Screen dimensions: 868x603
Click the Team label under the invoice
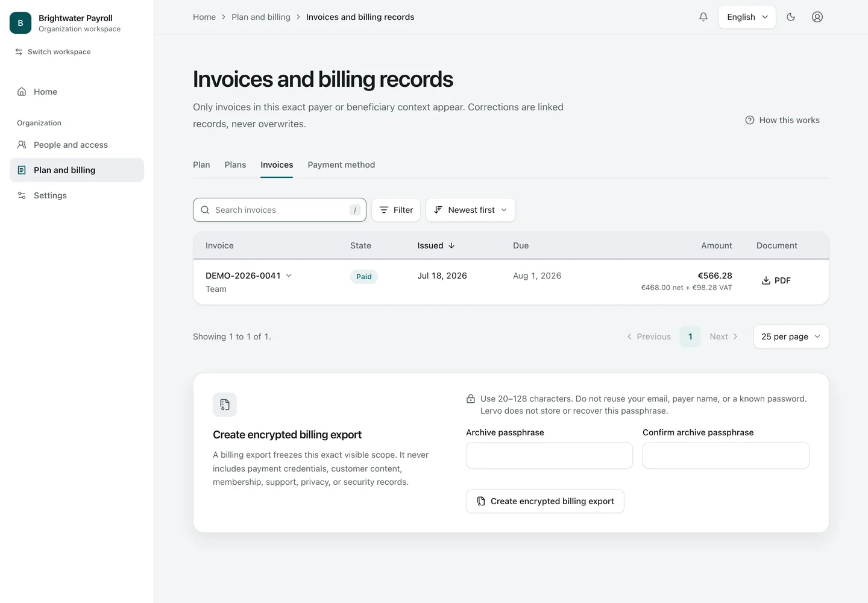tap(216, 289)
